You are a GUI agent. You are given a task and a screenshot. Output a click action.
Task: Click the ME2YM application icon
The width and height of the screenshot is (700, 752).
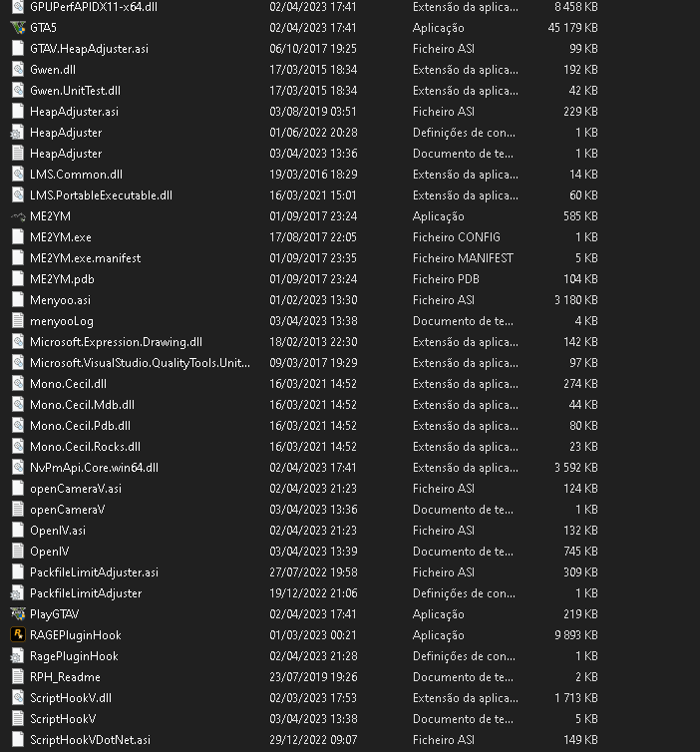pos(18,215)
